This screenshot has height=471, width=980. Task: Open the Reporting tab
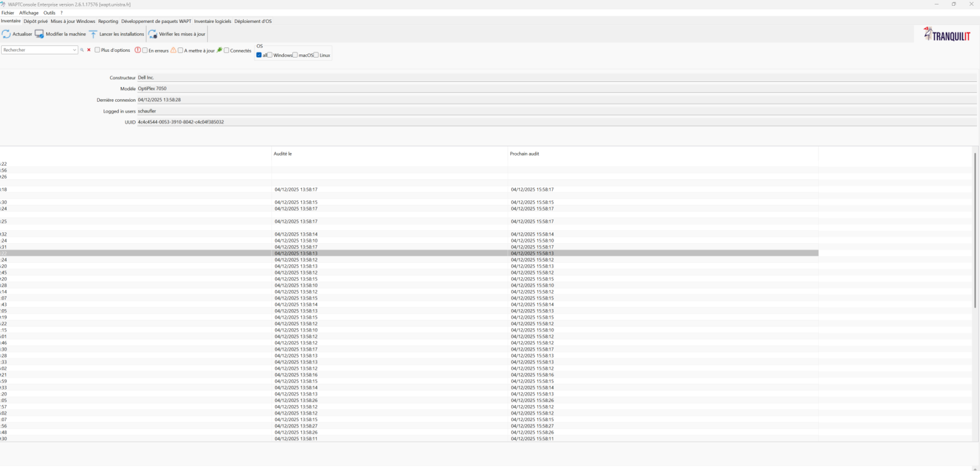(x=108, y=21)
